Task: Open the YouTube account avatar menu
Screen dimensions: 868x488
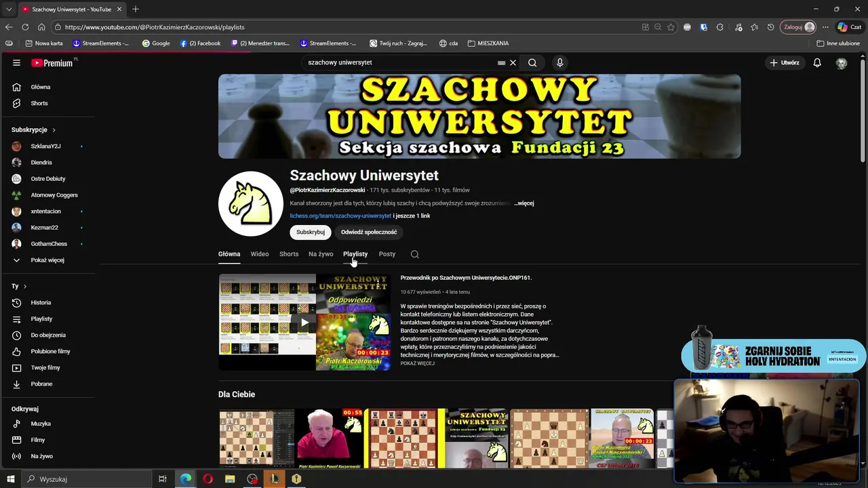Action: pyautogui.click(x=842, y=63)
